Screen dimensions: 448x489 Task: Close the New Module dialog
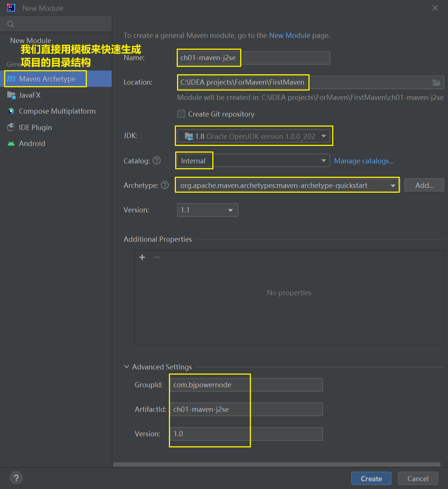point(435,8)
